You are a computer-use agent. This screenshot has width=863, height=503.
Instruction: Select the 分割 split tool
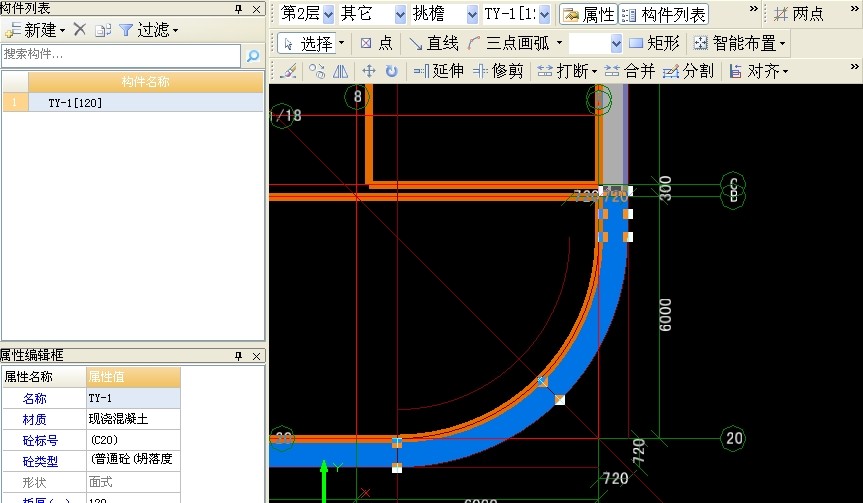688,71
